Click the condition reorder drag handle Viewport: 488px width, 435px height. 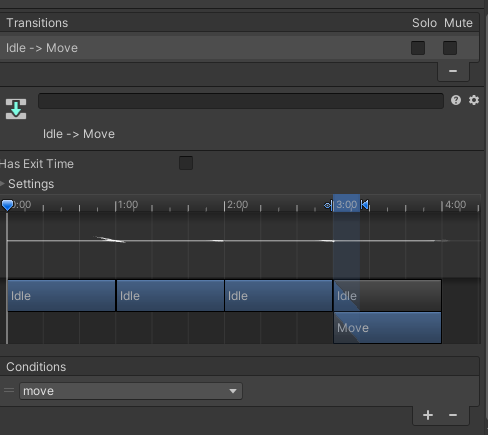click(x=9, y=390)
